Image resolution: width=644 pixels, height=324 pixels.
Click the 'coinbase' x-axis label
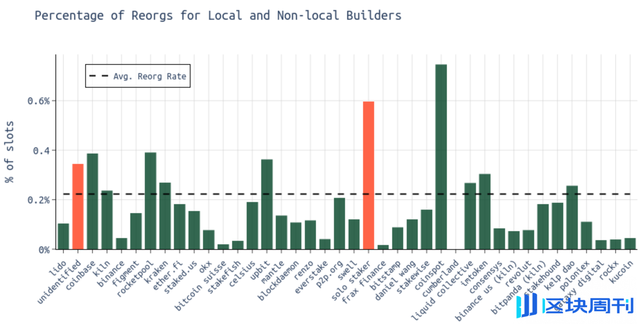click(x=80, y=275)
